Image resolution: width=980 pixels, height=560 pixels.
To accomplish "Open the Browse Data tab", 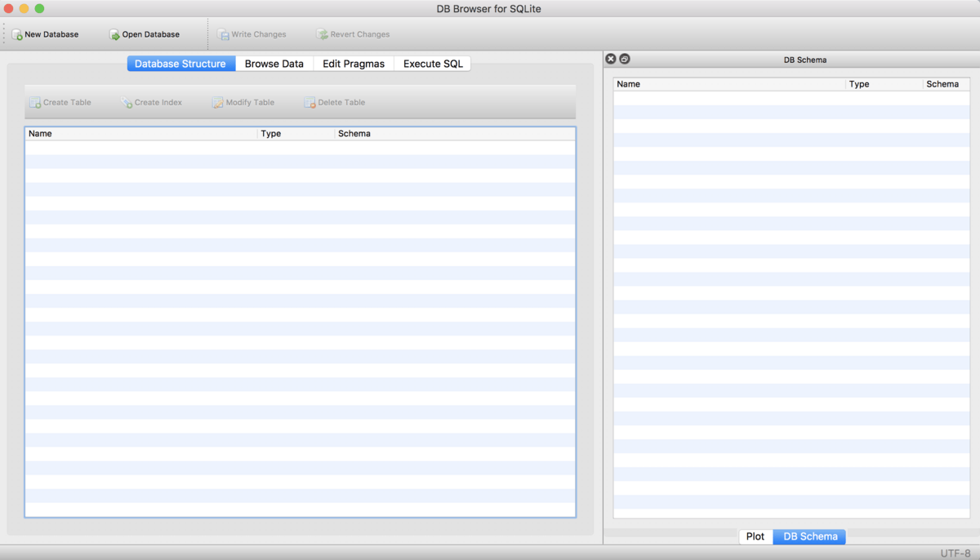I will point(274,64).
